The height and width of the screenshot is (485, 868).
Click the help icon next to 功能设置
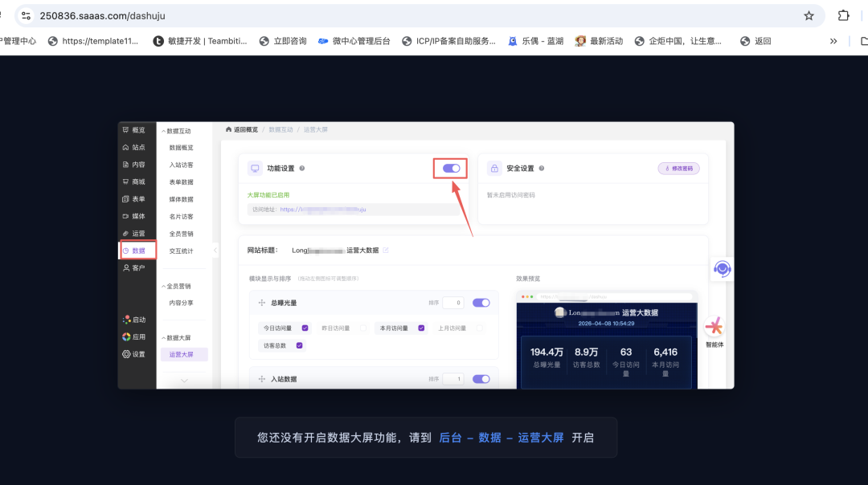[x=301, y=168]
